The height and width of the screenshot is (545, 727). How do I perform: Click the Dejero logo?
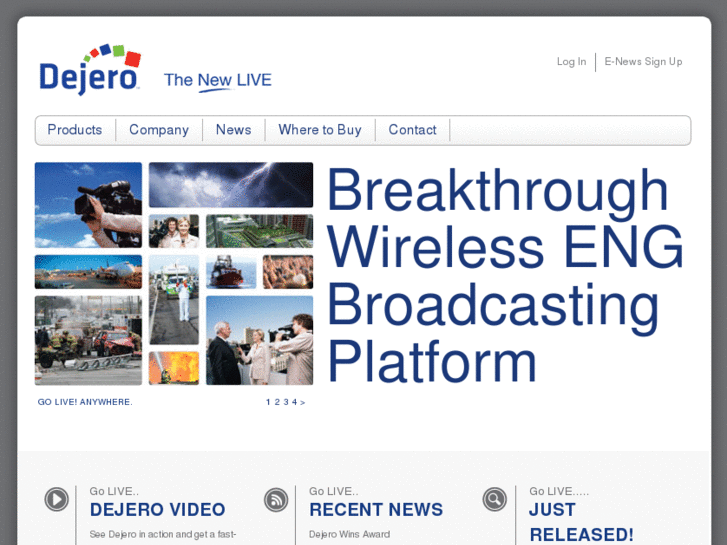click(x=90, y=70)
